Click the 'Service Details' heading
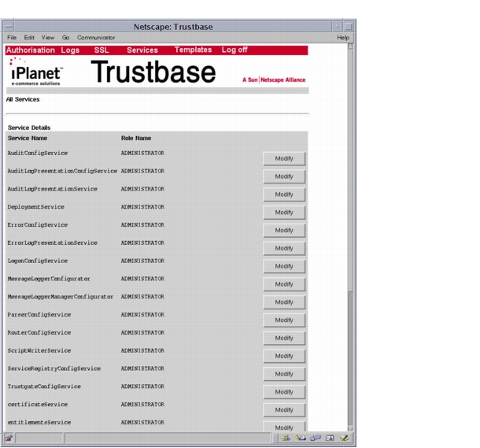Screen dimensions: 480x448 click(x=29, y=128)
